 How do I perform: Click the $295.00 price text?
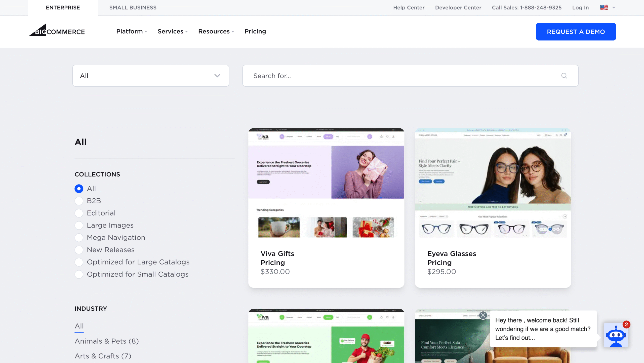click(441, 271)
